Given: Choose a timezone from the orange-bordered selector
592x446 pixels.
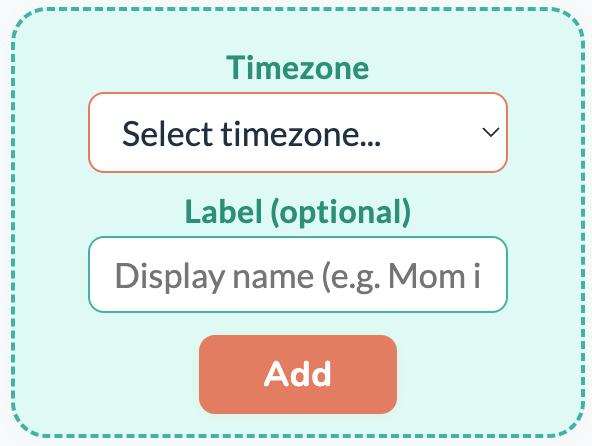Looking at the screenshot, I should [298, 133].
